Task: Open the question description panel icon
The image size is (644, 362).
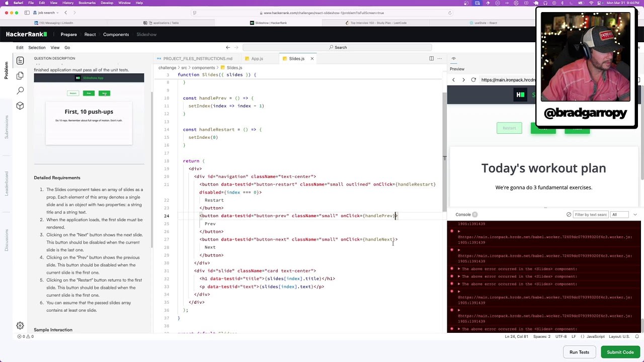Action: click(x=20, y=61)
